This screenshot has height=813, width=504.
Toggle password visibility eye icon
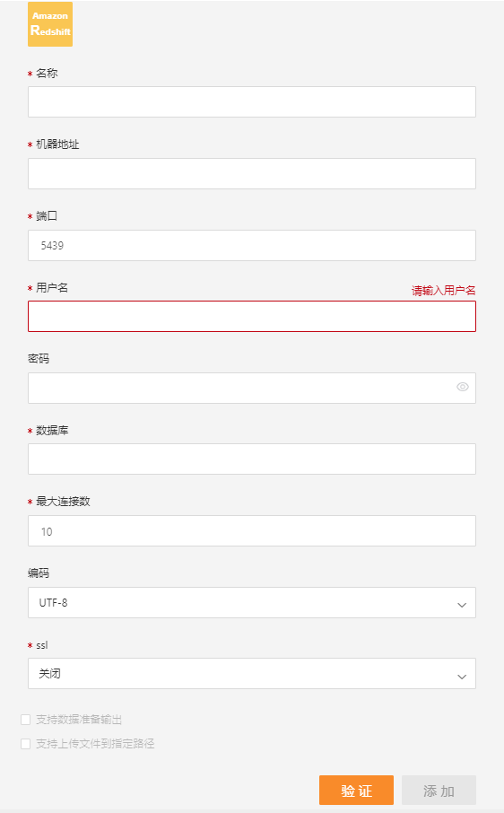463,387
